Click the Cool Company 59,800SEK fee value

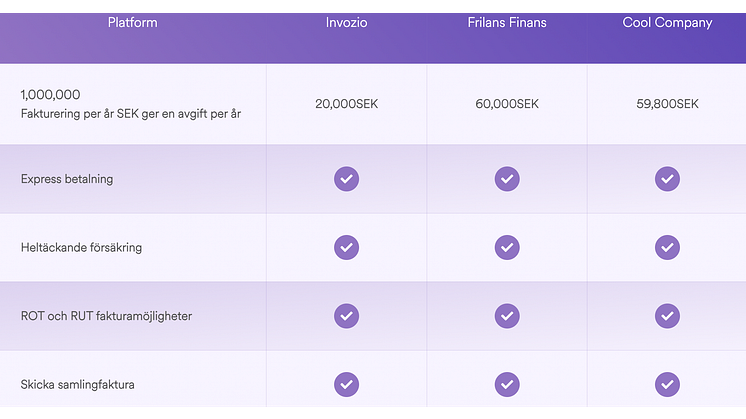click(x=667, y=104)
